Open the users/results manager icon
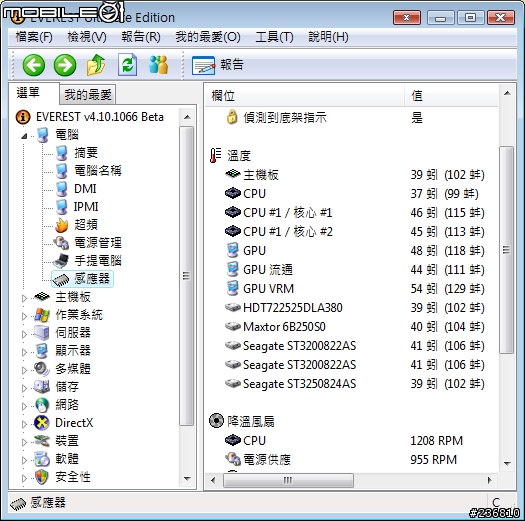This screenshot has height=521, width=525. (x=158, y=65)
